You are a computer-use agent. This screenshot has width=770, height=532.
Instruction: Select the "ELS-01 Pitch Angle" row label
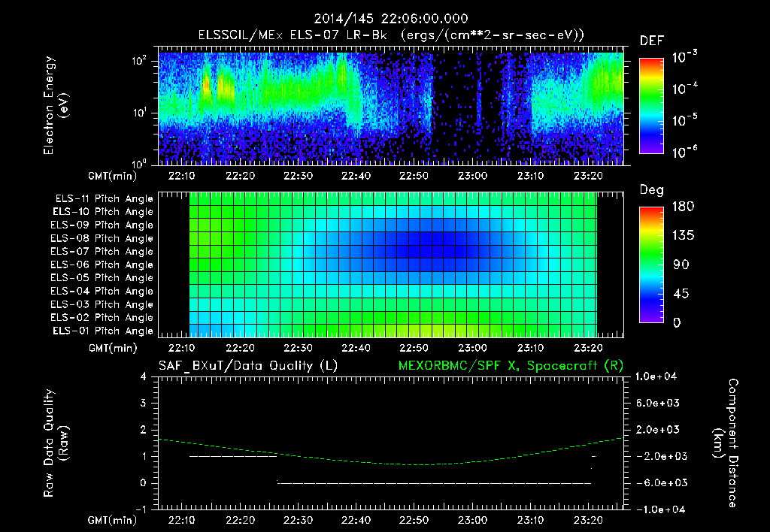[103, 331]
